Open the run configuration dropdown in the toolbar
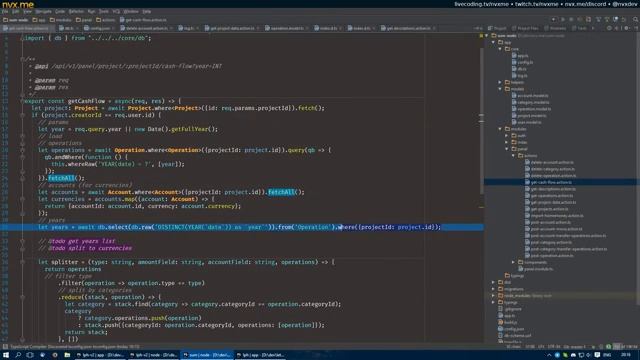The width and height of the screenshot is (640, 360). click(553, 19)
